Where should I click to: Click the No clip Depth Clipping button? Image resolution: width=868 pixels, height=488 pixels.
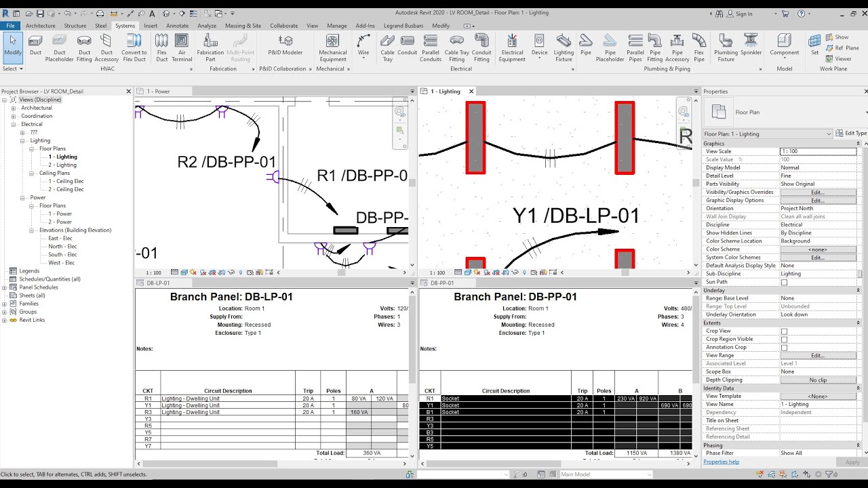pos(818,380)
